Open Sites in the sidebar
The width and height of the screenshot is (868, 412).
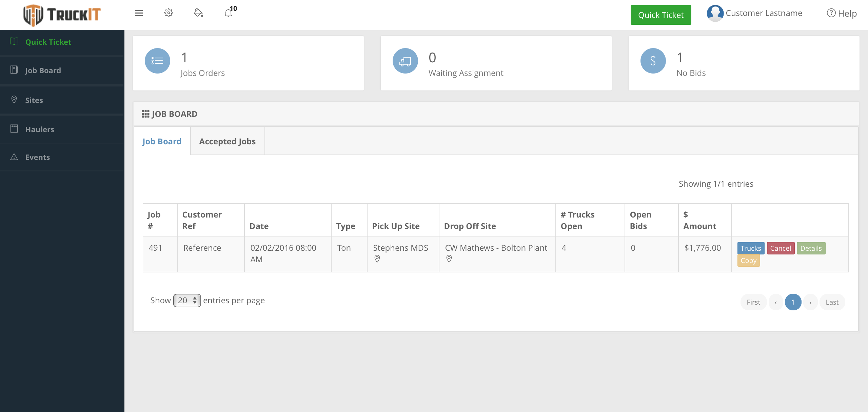[x=34, y=100]
